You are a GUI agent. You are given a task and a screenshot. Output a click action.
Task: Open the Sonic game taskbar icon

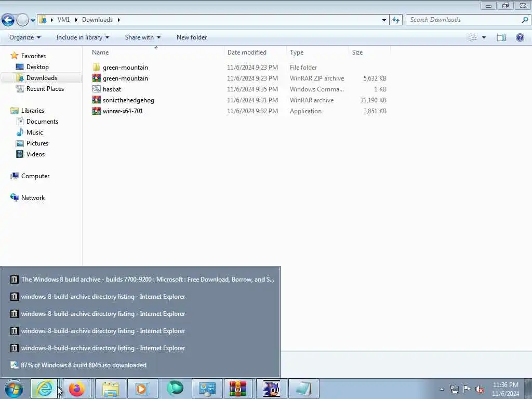[x=271, y=389]
